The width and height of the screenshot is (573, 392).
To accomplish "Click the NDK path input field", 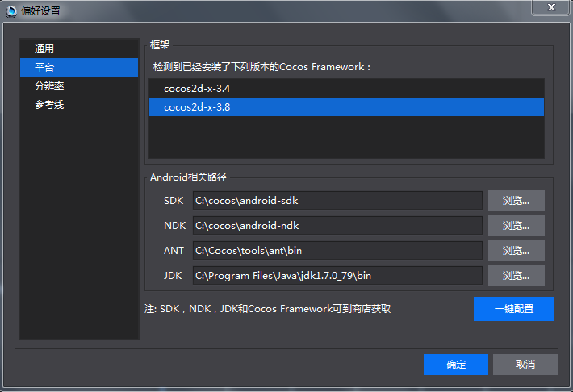I will [337, 225].
